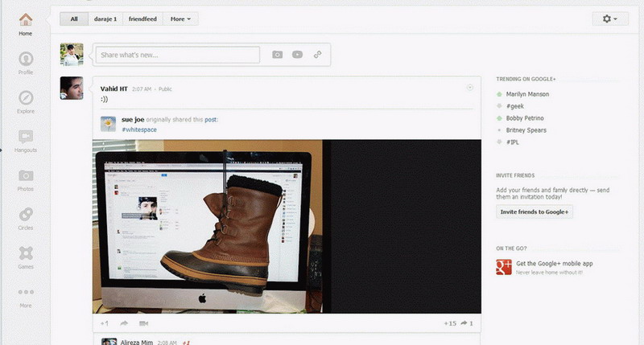The height and width of the screenshot is (345, 644).
Task: Open Hangouts from the sidebar
Action: [26, 141]
